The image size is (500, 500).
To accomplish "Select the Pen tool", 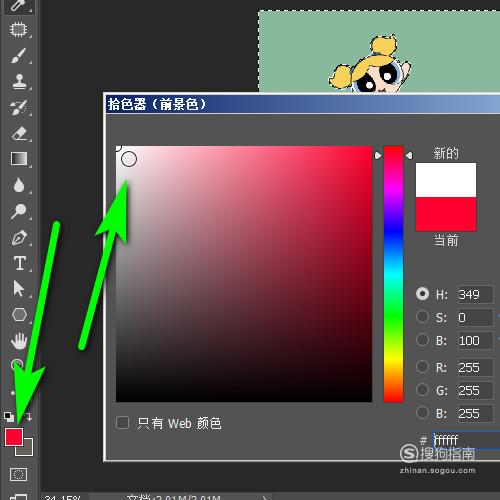I will 19,237.
